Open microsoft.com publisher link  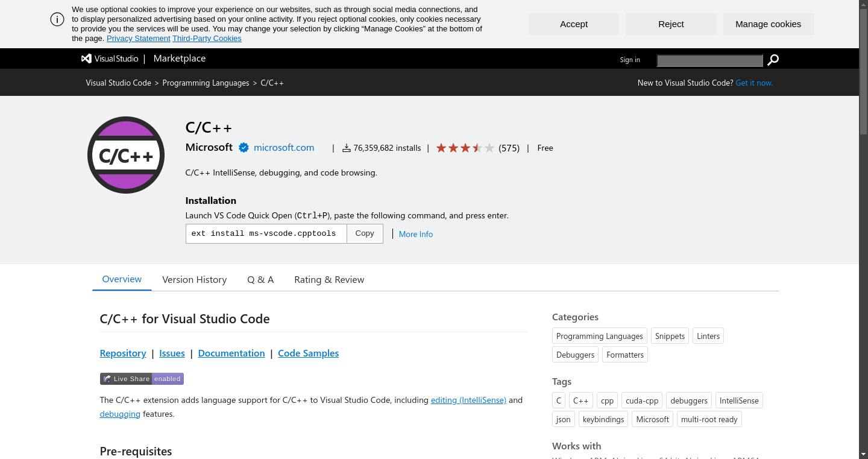click(x=284, y=147)
